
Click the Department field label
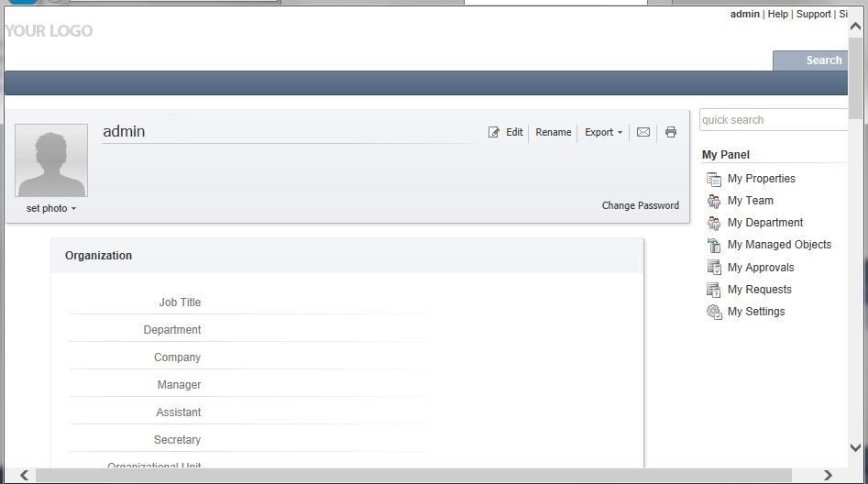172,330
